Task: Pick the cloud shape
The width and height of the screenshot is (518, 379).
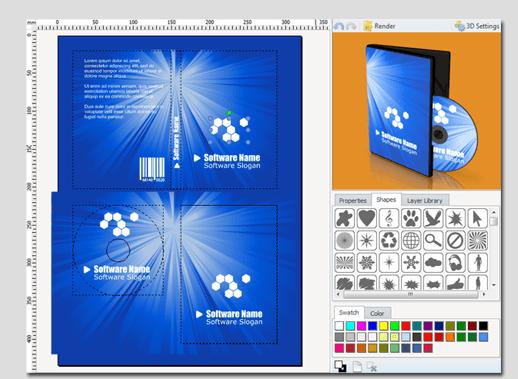Action: (433, 262)
